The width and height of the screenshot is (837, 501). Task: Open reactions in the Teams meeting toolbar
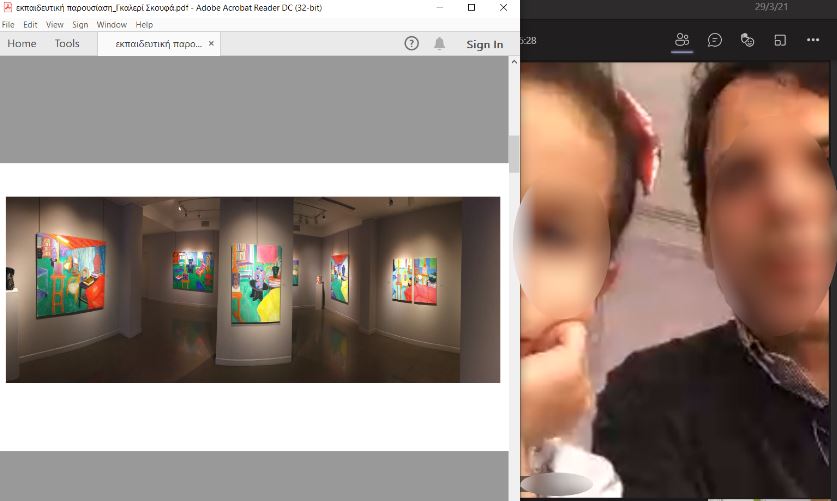pos(747,40)
